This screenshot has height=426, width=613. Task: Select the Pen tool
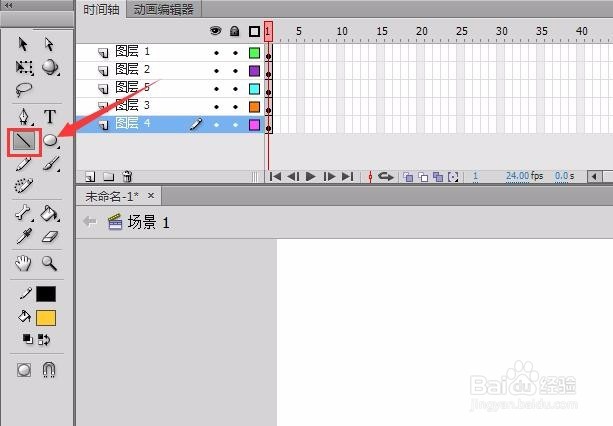point(24,116)
